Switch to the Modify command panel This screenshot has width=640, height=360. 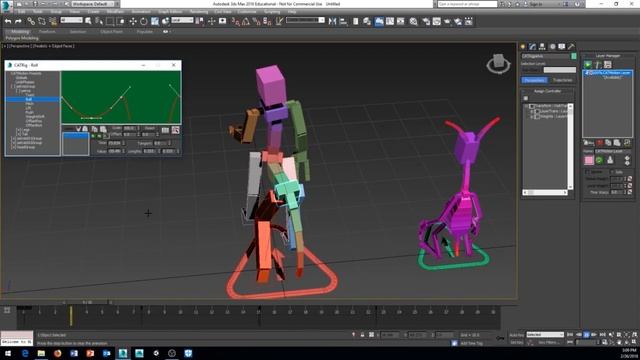[532, 47]
